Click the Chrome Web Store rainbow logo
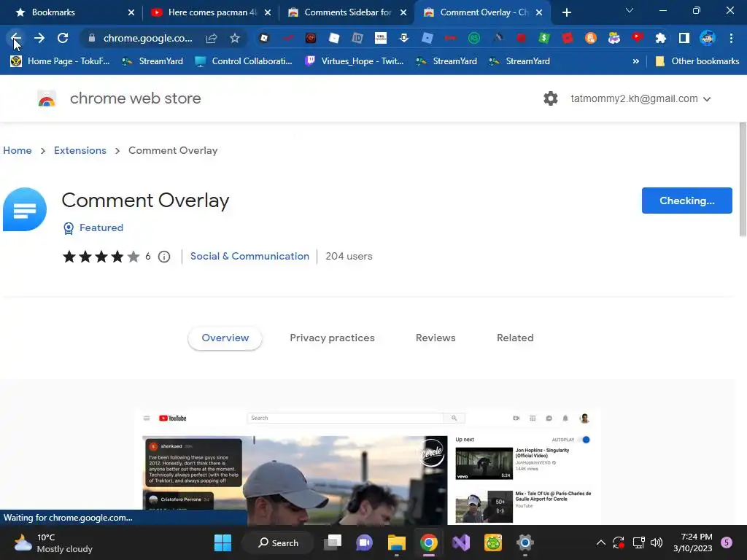The height and width of the screenshot is (560, 747). coord(47,98)
